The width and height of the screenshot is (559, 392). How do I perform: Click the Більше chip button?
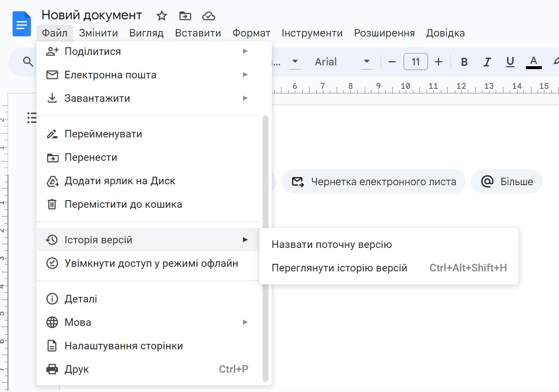[507, 182]
